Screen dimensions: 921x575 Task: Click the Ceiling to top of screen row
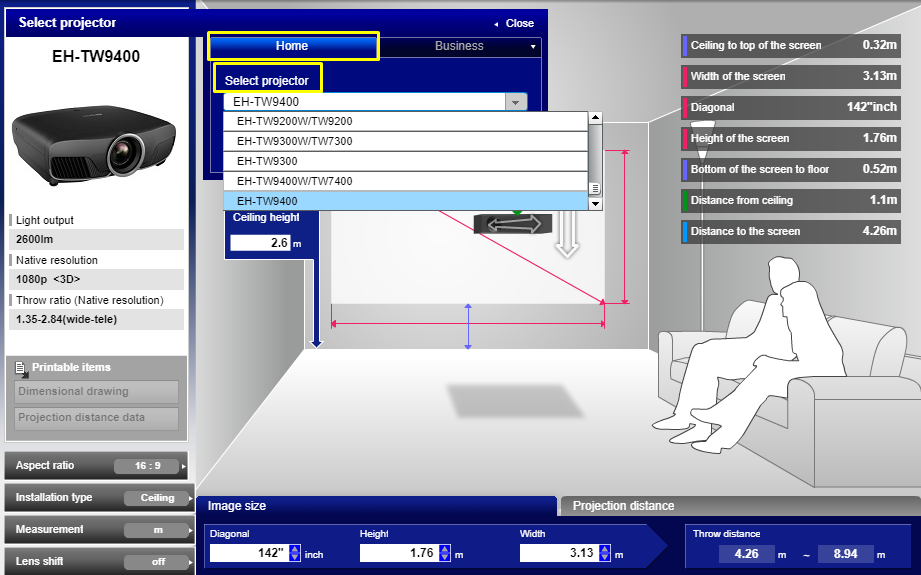[791, 45]
